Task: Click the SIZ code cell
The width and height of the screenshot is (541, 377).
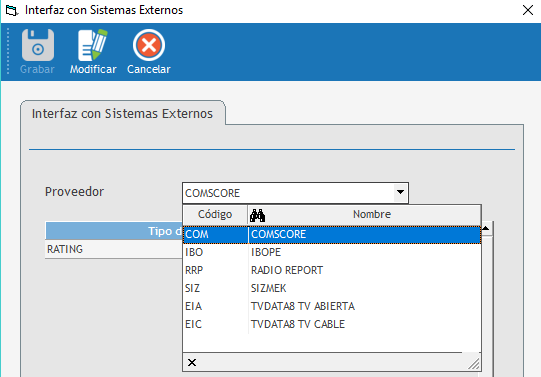Action: (x=215, y=288)
